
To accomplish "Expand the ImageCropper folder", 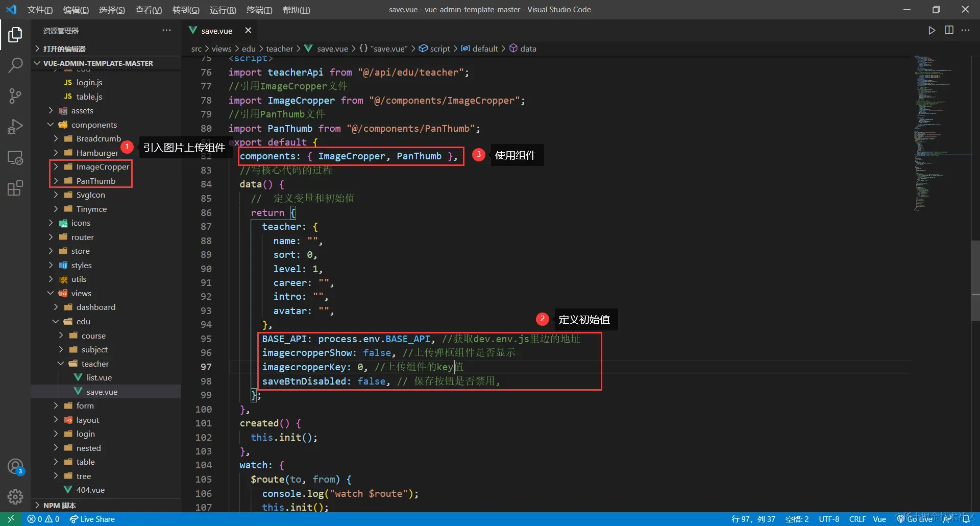I will [x=106, y=167].
